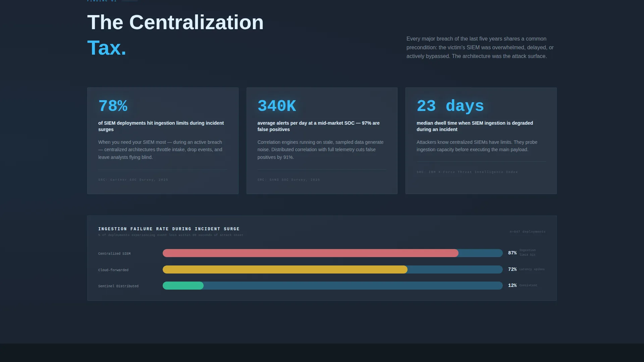Click 'SRC: Gartner SOC Survey, 2025' source line
The height and width of the screenshot is (362, 644).
tap(133, 180)
